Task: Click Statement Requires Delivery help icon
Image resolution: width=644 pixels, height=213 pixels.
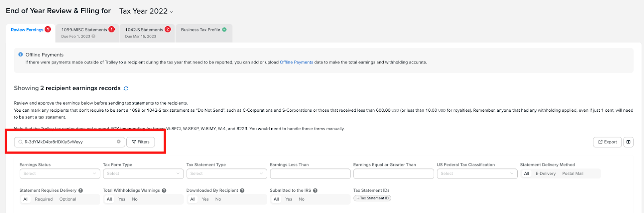Action: 80,190
